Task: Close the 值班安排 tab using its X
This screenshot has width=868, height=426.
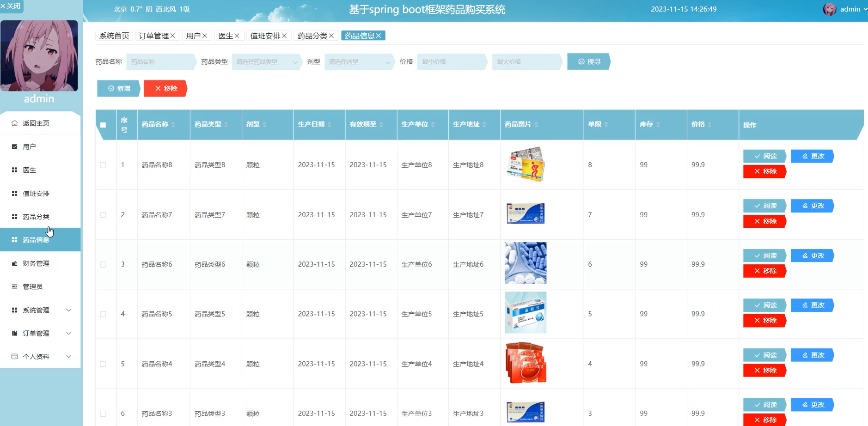Action: coord(284,36)
